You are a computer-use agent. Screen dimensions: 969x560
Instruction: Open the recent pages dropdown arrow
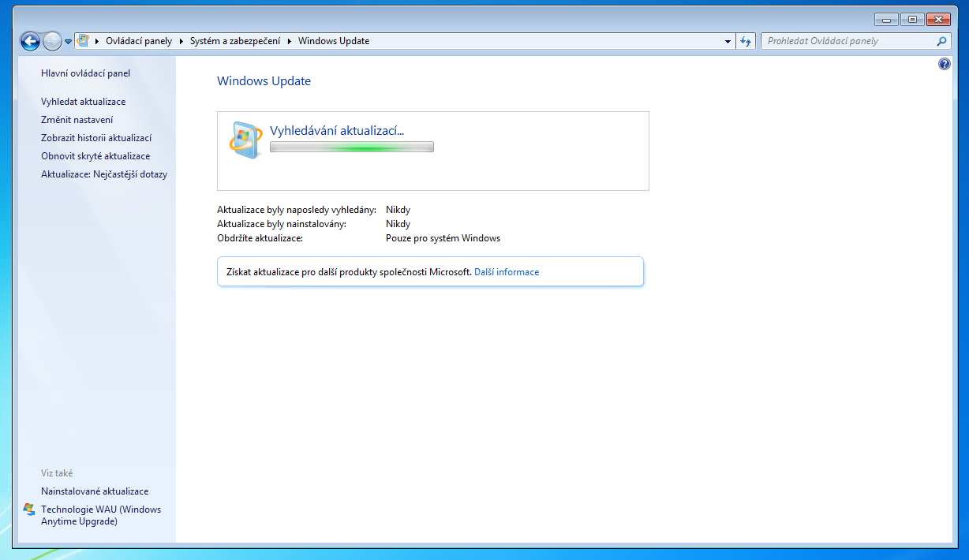(69, 42)
